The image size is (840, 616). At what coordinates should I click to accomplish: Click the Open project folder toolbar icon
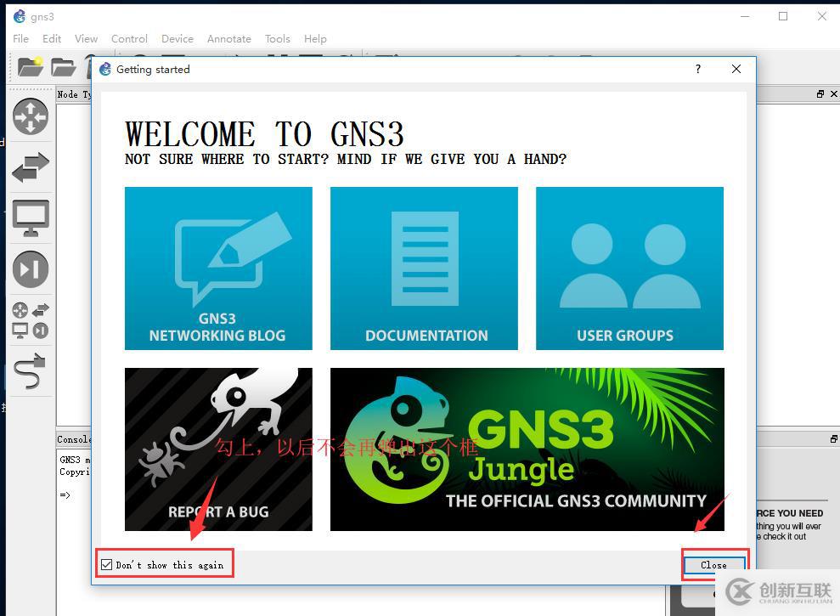[63, 67]
